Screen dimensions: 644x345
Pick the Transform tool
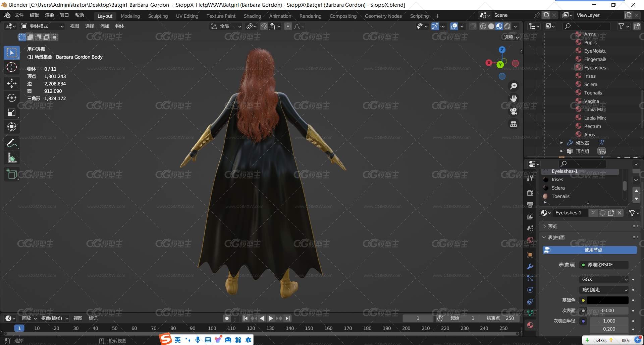[x=12, y=127]
